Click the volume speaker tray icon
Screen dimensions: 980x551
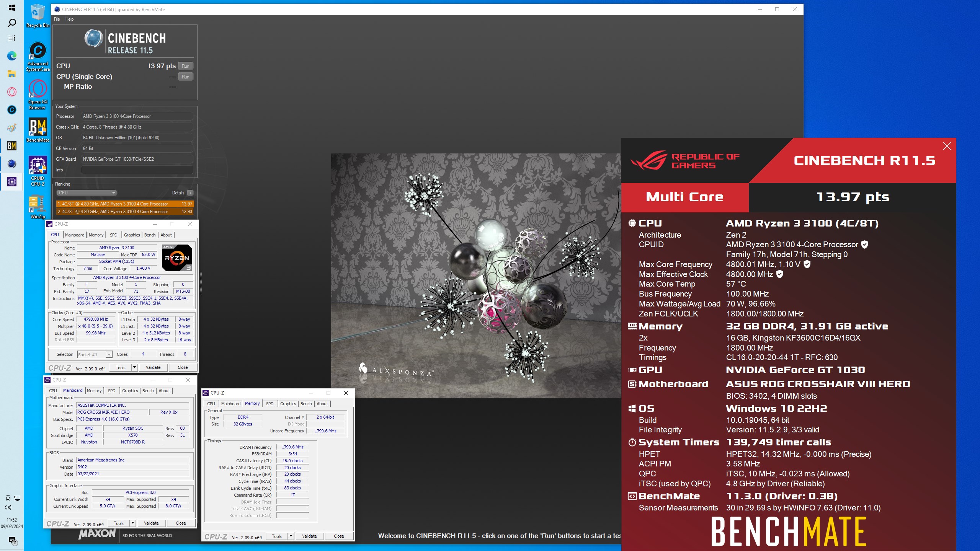(x=8, y=507)
